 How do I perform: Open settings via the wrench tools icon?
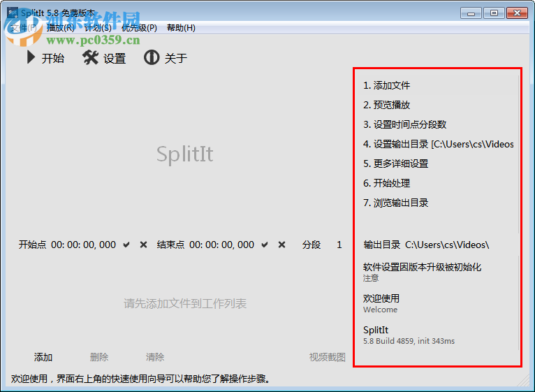[90, 58]
